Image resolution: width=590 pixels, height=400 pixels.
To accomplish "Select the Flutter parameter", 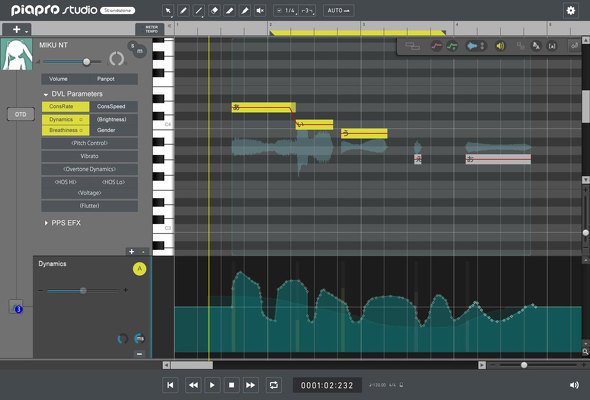I will [90, 206].
